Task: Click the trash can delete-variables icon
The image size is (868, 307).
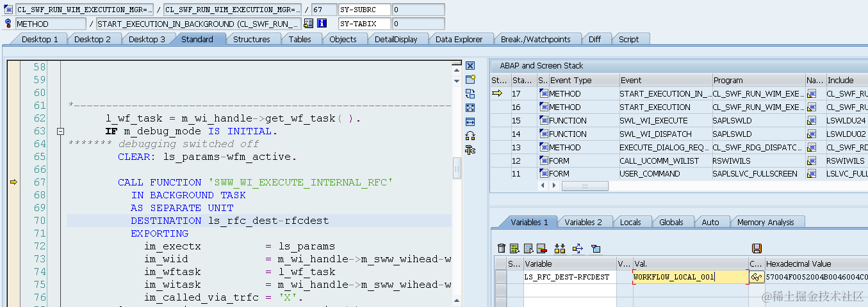Action: pyautogui.click(x=502, y=248)
